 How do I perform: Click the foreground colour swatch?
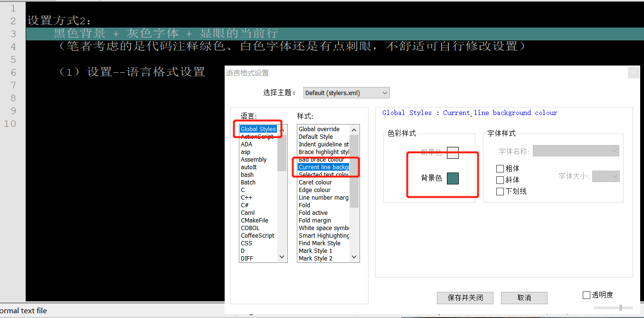pos(453,152)
